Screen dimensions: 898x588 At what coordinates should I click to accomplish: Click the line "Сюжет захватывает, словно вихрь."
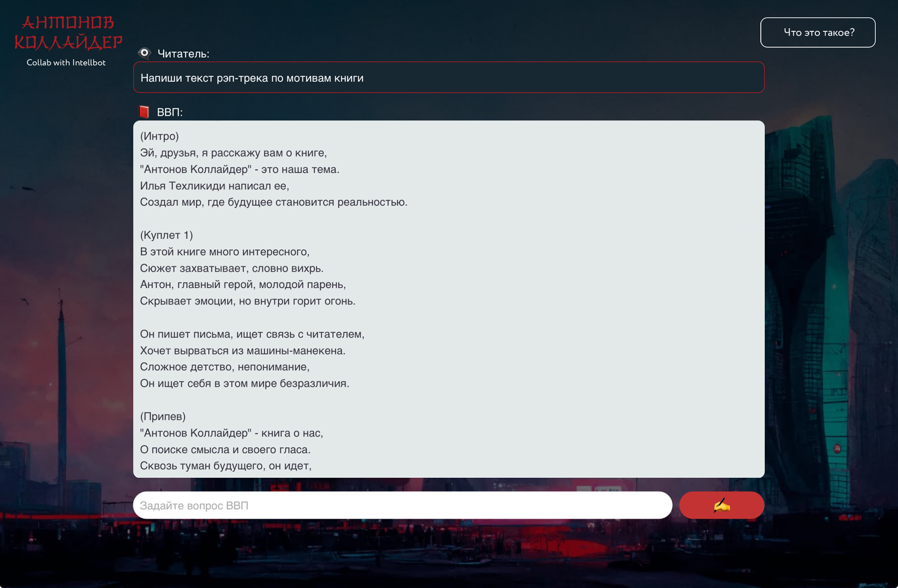click(x=232, y=268)
